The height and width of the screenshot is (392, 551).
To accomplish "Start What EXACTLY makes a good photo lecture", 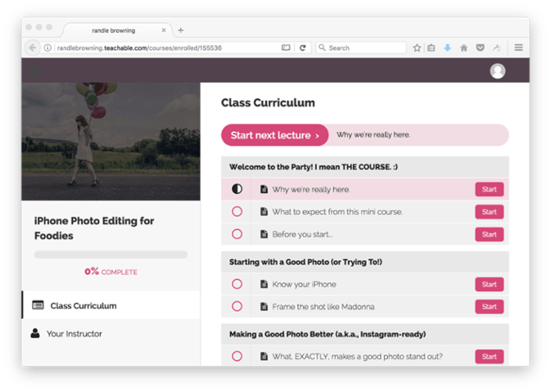I will pos(489,356).
